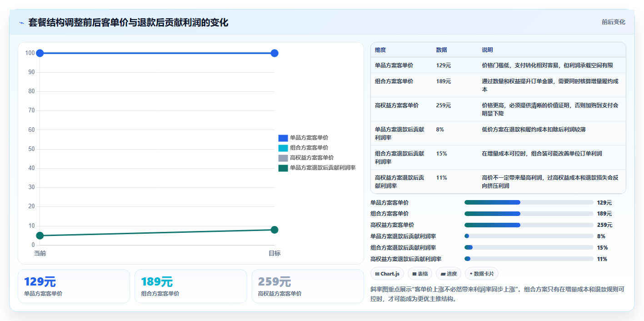This screenshot has width=644, height=321.
Task: Click the Chart.js chip
Action: [x=387, y=274]
